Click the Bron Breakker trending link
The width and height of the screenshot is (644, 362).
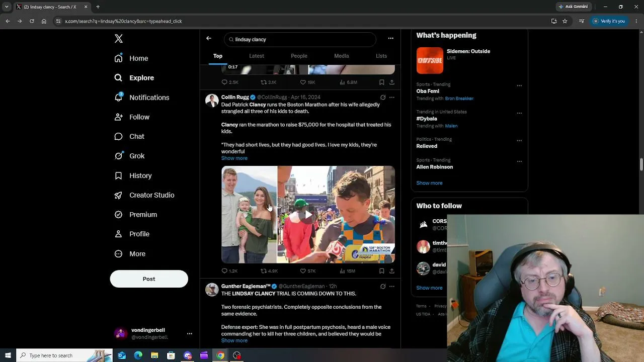tap(459, 99)
